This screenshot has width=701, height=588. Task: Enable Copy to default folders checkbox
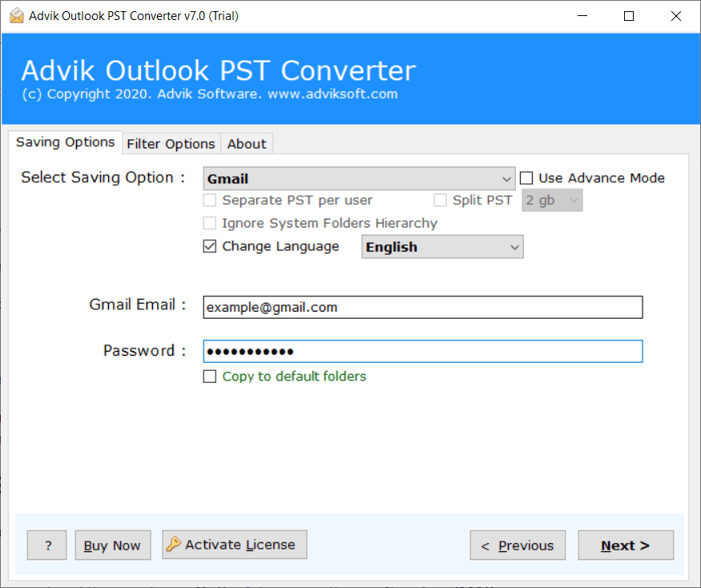click(x=210, y=376)
